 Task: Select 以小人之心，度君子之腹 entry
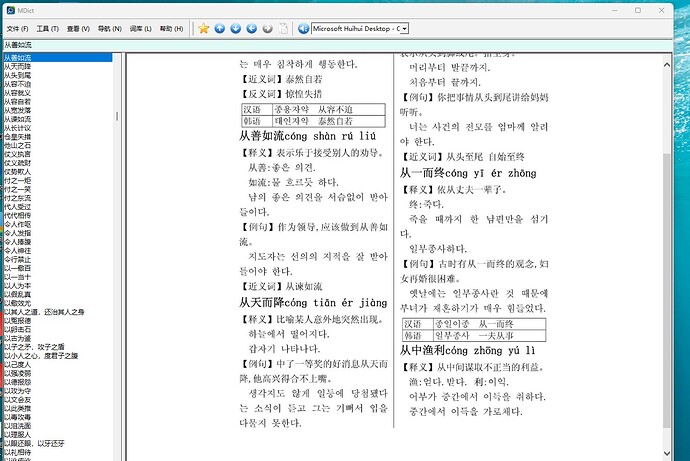[41, 356]
